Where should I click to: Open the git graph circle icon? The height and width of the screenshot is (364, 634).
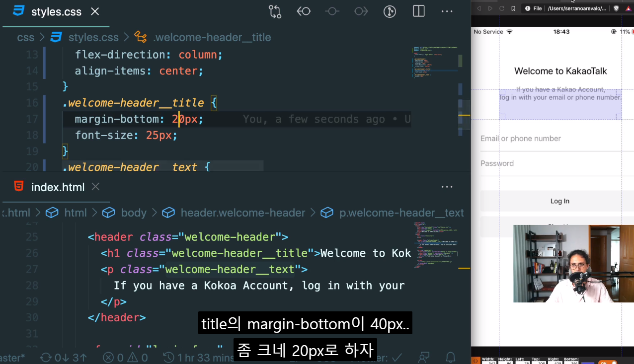(390, 11)
